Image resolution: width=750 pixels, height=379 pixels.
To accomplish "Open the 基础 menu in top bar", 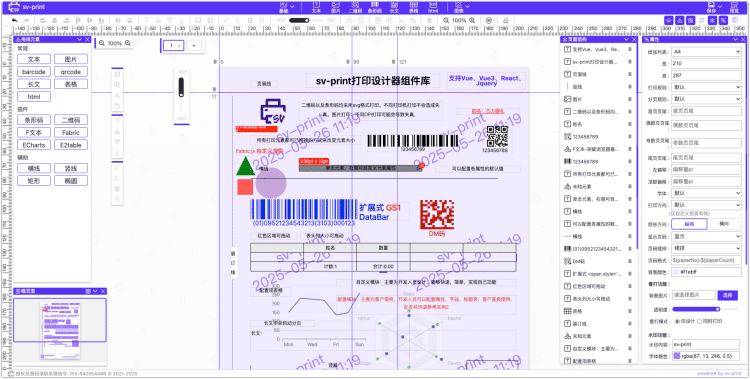I will pyautogui.click(x=287, y=7).
